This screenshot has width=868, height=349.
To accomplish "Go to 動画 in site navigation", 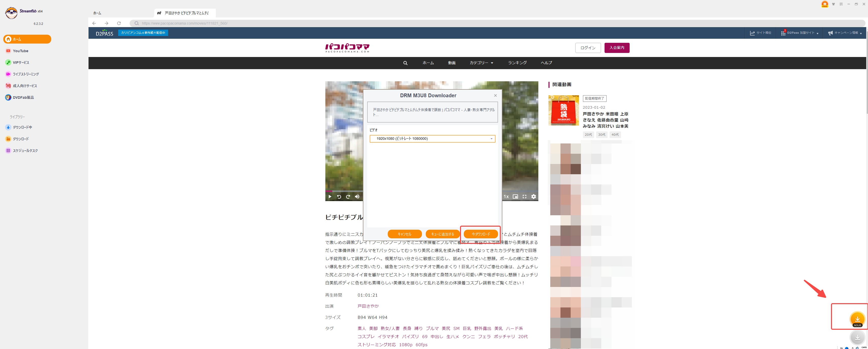I will tap(452, 63).
